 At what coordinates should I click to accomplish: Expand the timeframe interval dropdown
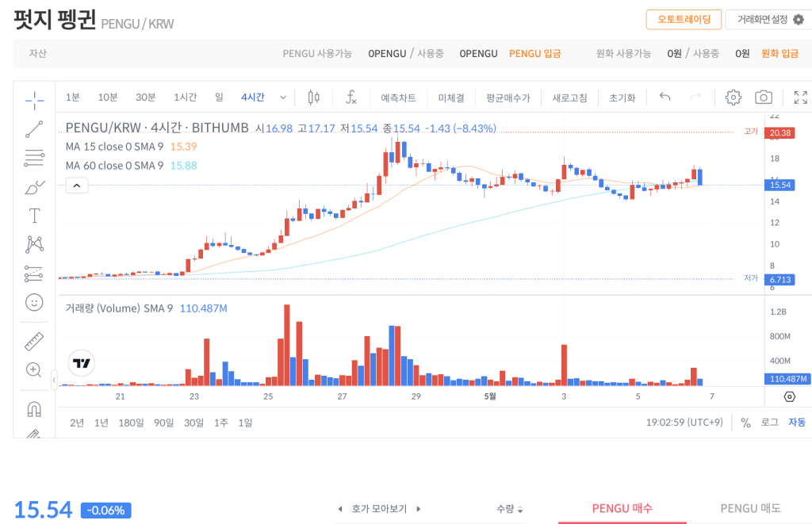tap(283, 98)
